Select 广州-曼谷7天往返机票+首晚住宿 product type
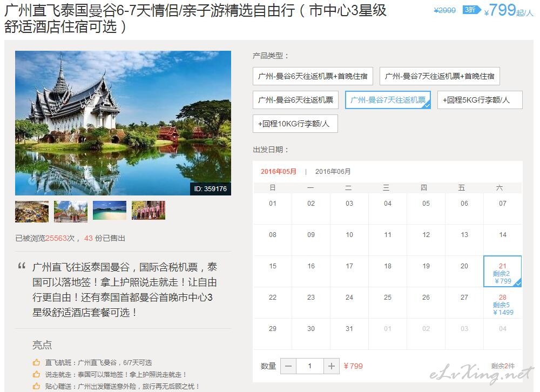Image resolution: width=540 pixels, height=392 pixels. [x=440, y=76]
